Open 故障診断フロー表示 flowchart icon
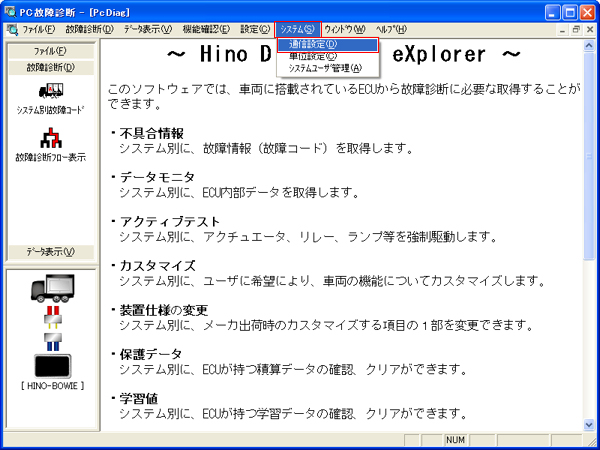Screen dimensions: 600x450 [49, 138]
